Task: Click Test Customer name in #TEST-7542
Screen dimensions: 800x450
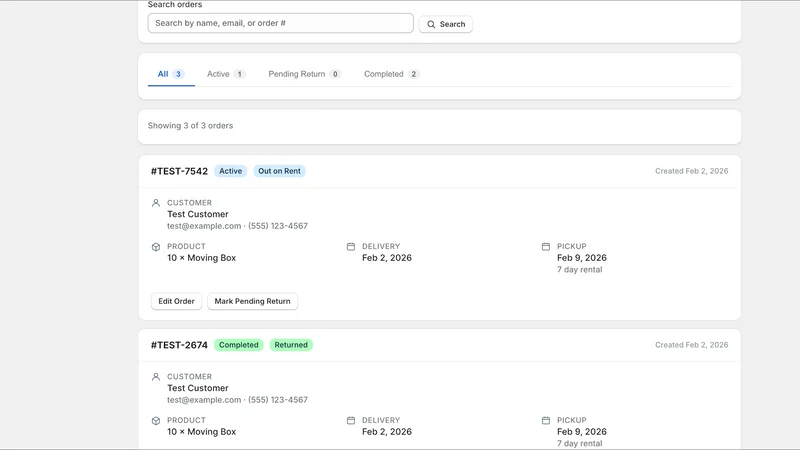Action: pos(197,214)
